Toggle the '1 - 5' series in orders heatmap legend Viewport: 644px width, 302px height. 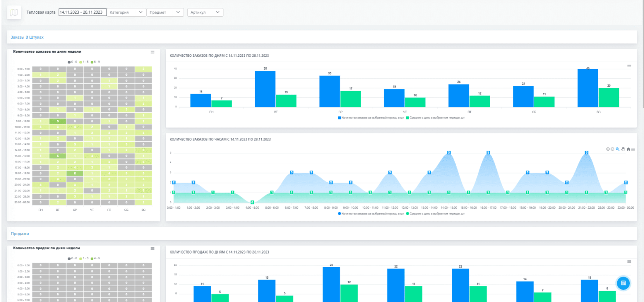[84, 62]
